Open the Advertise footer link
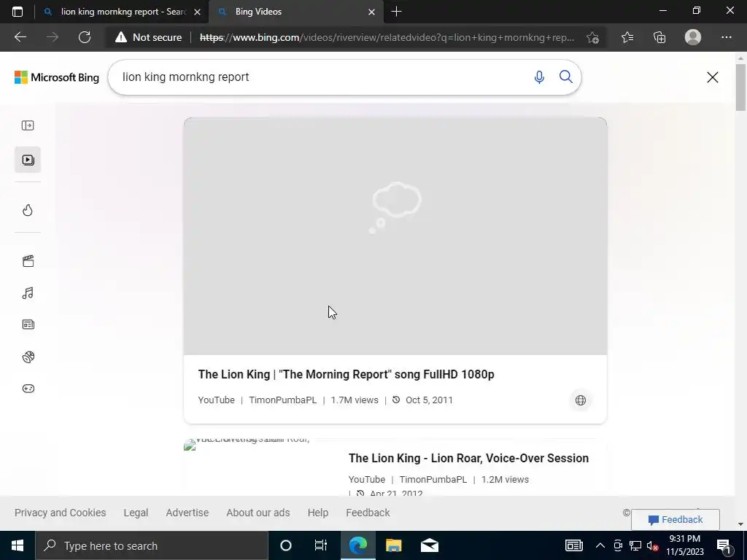The image size is (747, 560). [187, 513]
